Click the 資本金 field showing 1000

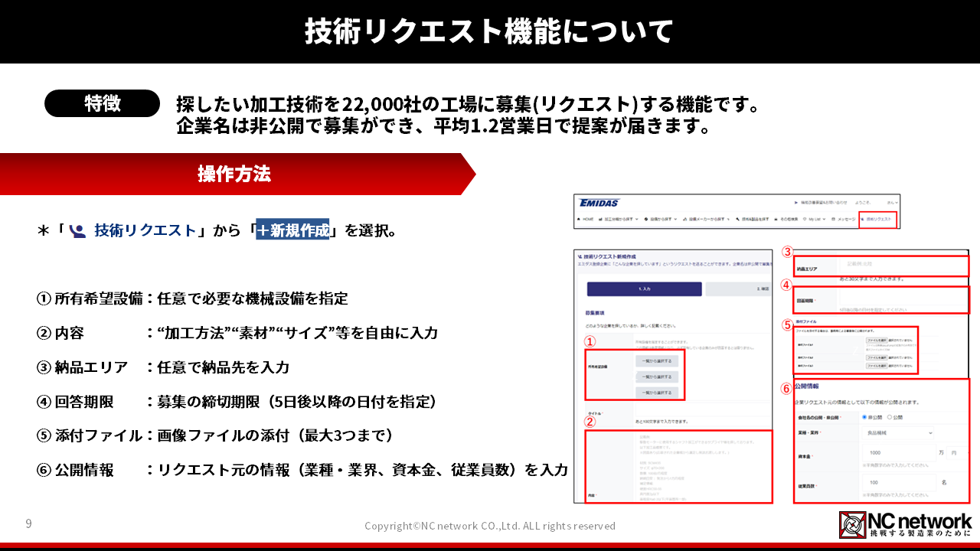(x=899, y=453)
